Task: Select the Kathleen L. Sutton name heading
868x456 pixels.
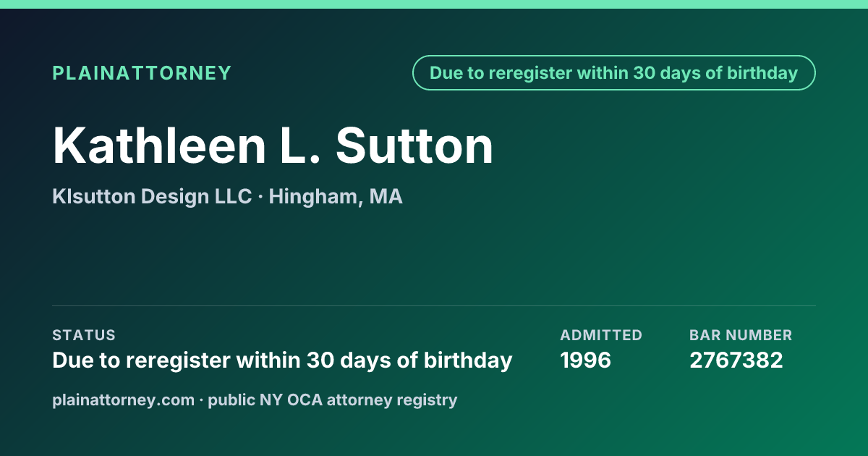Action: click(273, 145)
